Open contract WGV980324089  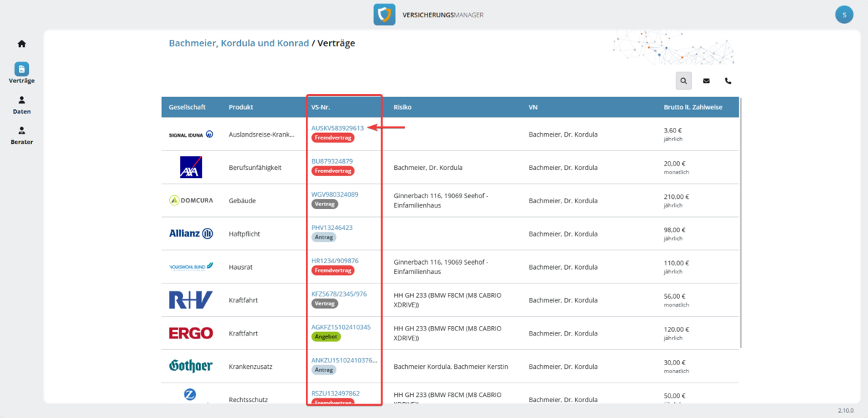334,195
